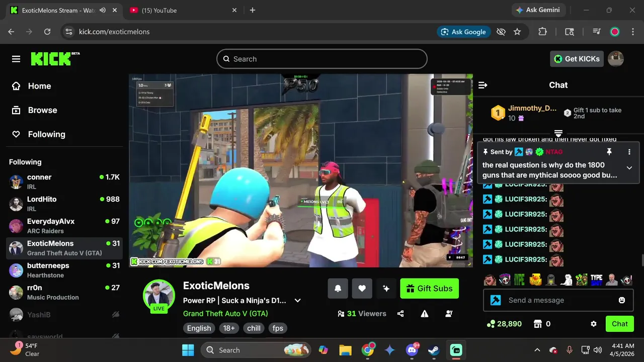This screenshot has width=644, height=362.
Task: Click the Jimmothy_D top gifter name
Action: [x=532, y=108]
